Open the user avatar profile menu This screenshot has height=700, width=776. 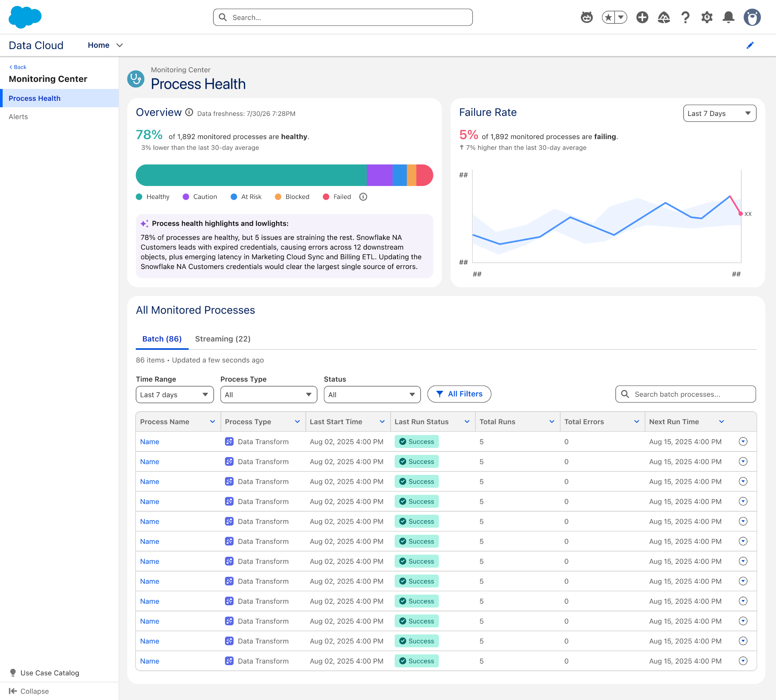pos(752,17)
